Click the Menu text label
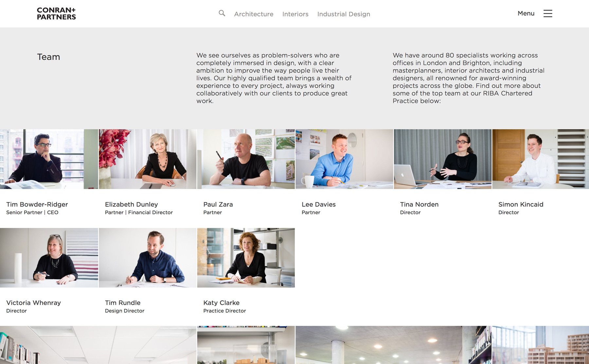The height and width of the screenshot is (364, 589). (x=526, y=13)
